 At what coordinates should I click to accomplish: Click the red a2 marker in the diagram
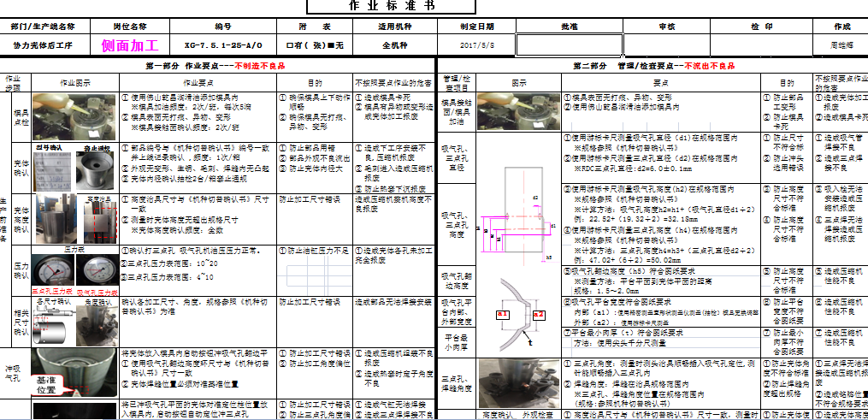click(x=539, y=315)
